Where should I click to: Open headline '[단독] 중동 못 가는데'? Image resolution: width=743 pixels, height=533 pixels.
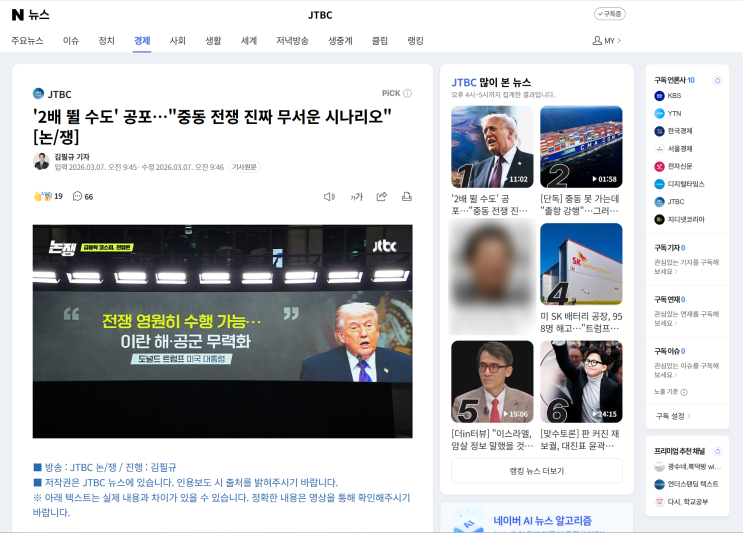coord(580,205)
